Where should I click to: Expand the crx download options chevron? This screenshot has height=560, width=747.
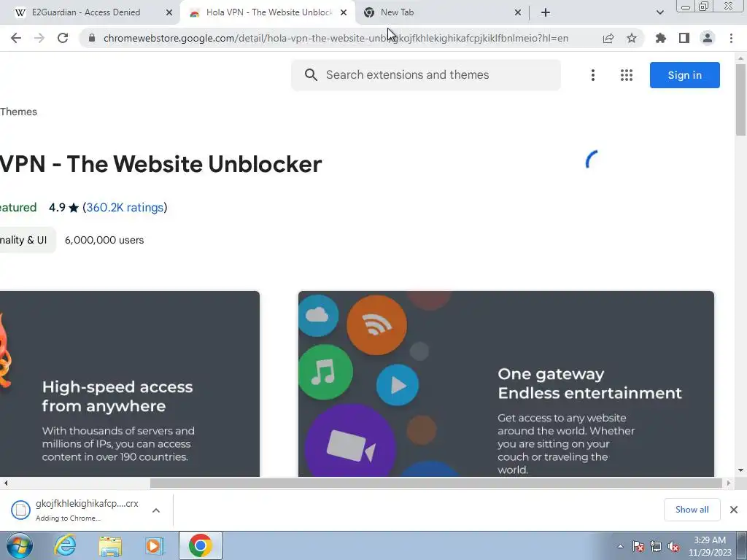[x=156, y=510]
